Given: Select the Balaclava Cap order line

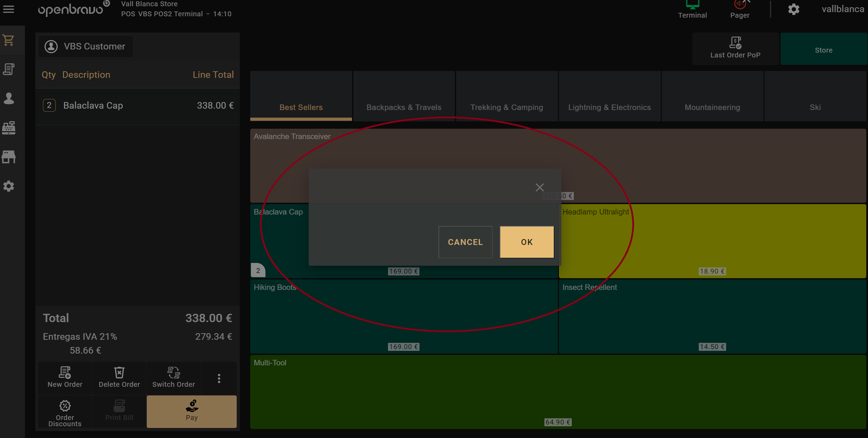Looking at the screenshot, I should [x=137, y=106].
